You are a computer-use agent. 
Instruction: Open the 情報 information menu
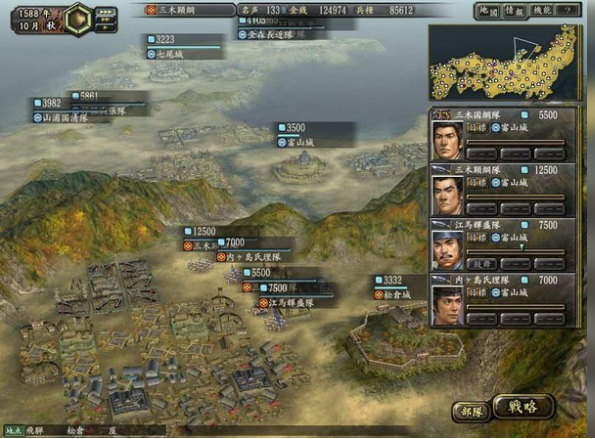point(515,10)
